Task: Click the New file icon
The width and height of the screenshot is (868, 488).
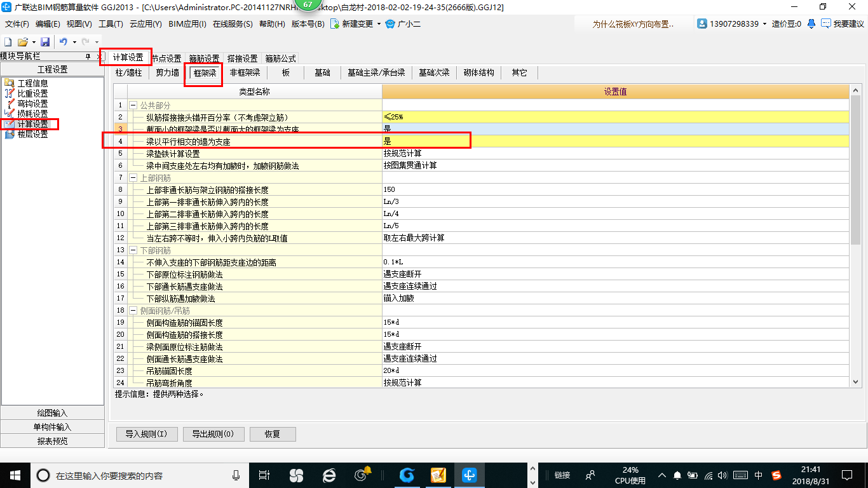Action: click(8, 42)
